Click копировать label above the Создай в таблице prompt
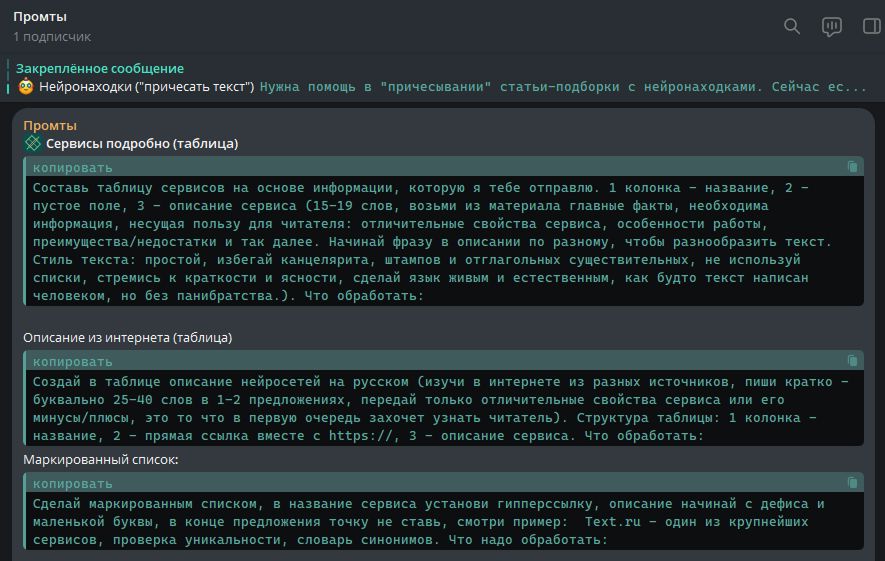Viewport: 885px width, 561px height. (72, 362)
